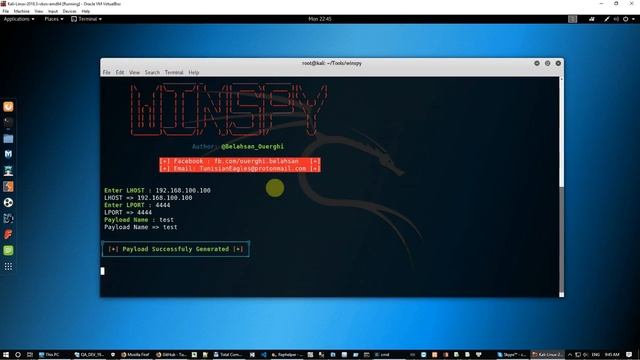Open the terminal View menu
This screenshot has height=360, width=640.
coord(134,72)
